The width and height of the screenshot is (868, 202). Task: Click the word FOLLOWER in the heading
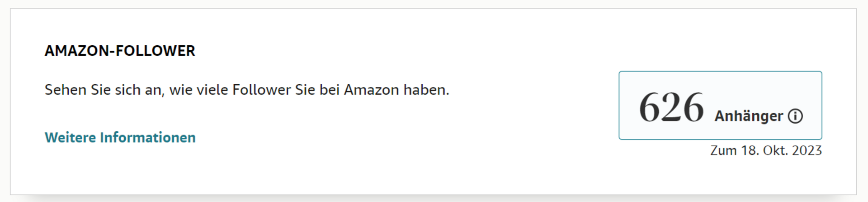tap(155, 51)
